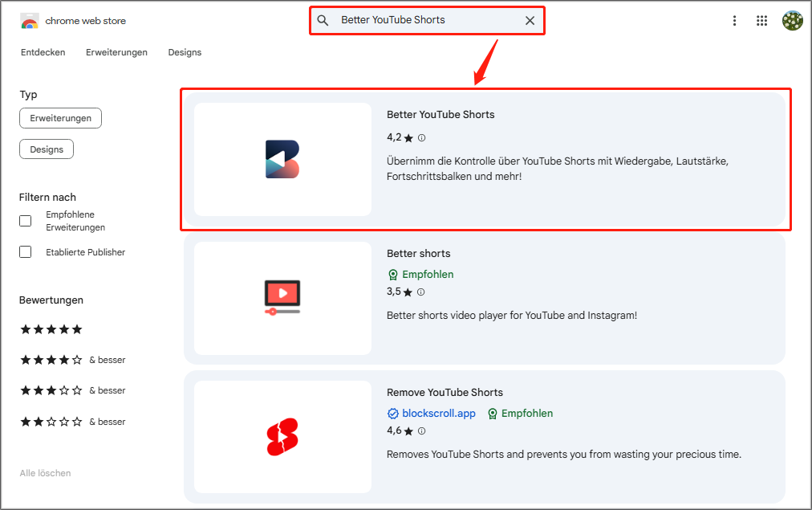
Task: Click the verified publisher icon beside blockscroll.app
Action: 393,413
